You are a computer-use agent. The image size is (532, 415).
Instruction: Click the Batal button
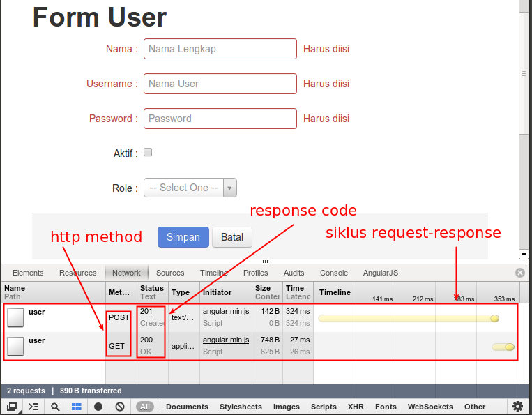(232, 237)
